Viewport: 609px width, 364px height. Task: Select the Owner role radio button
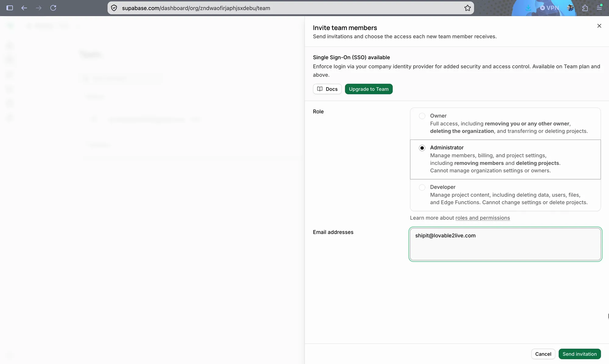tap(422, 116)
